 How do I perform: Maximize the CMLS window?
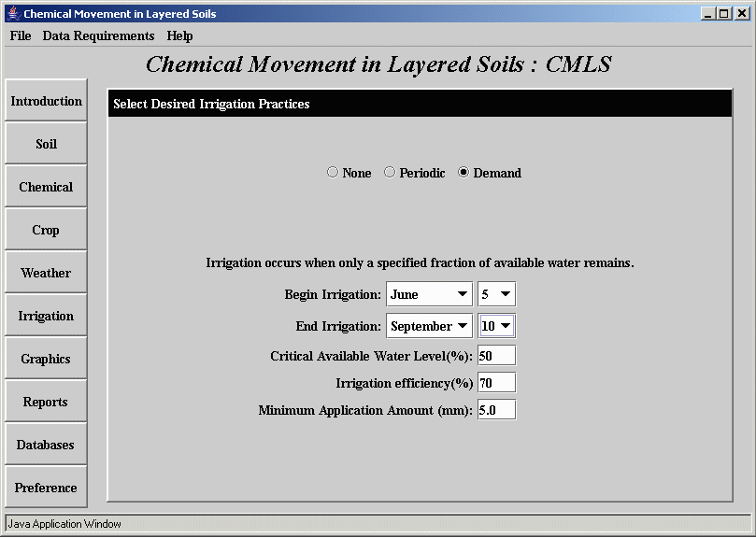(x=723, y=13)
